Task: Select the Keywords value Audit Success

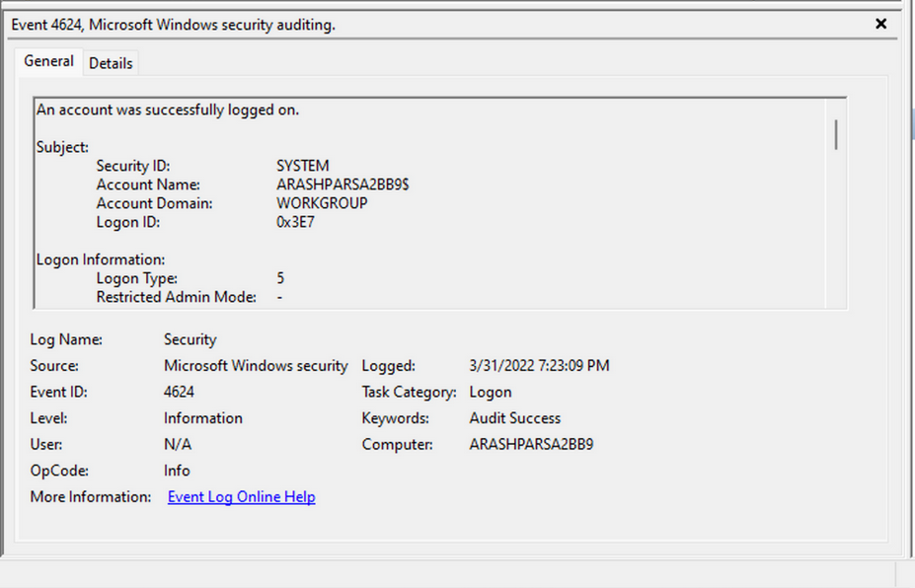Action: coord(513,417)
